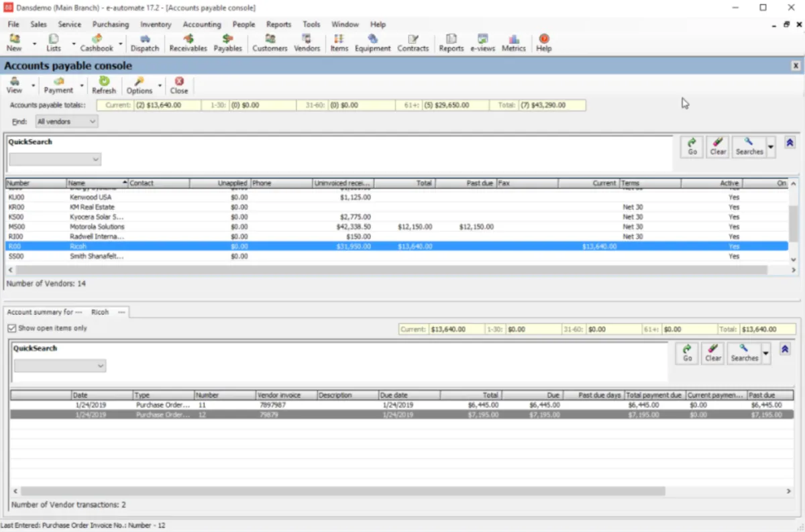Click the Refresh icon in console toolbar

pos(104,85)
